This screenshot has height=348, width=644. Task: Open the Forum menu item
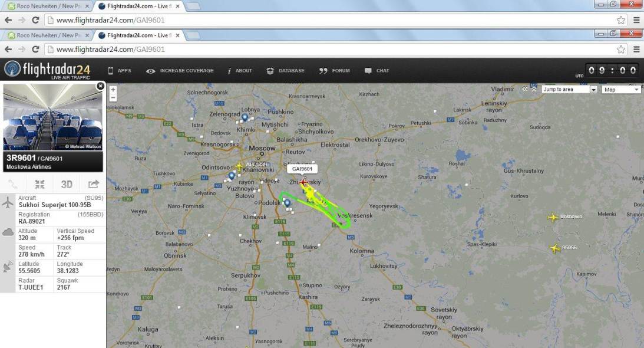tap(335, 71)
